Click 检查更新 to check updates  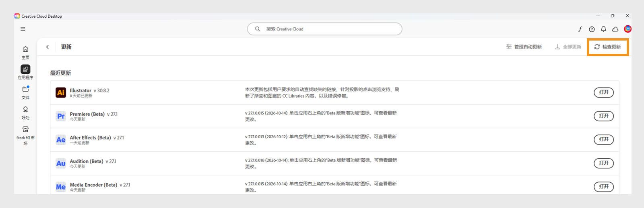[607, 47]
